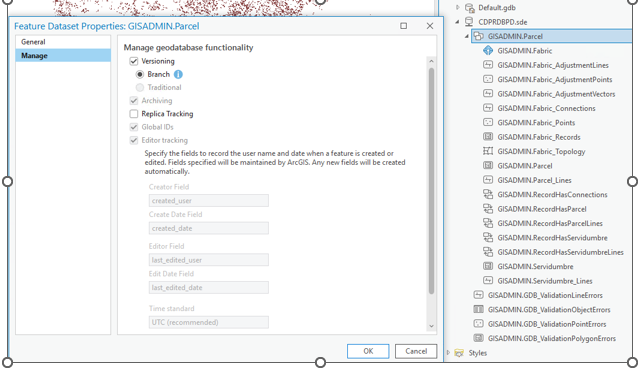
Task: Click the GDB_ValidationPointErrors icon
Action: tap(478, 324)
